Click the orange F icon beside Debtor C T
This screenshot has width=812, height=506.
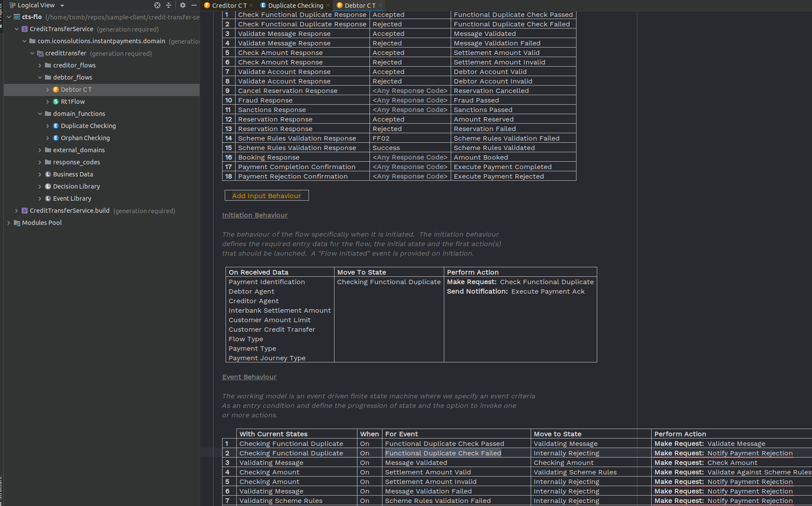[x=56, y=89]
